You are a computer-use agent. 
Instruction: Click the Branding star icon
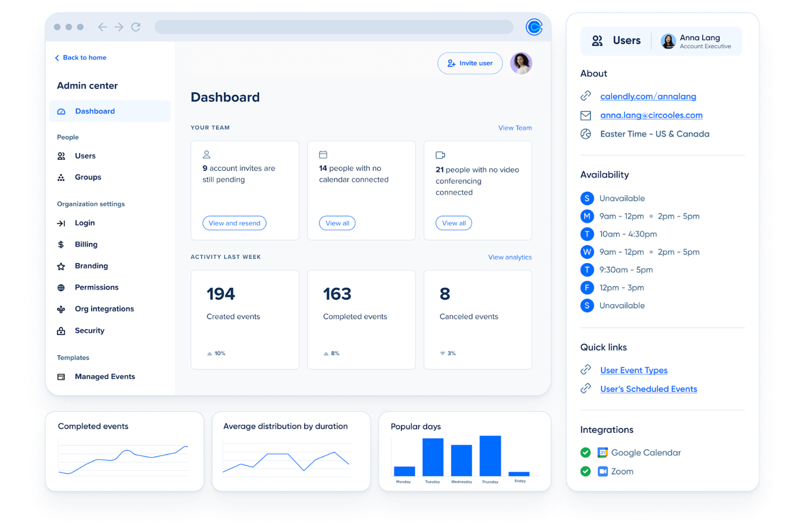(x=60, y=266)
